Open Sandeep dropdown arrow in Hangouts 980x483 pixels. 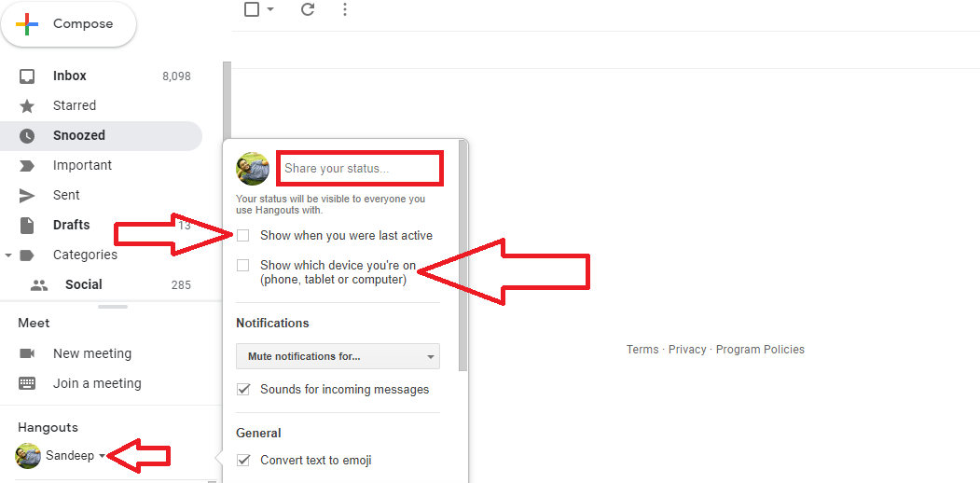pos(102,457)
